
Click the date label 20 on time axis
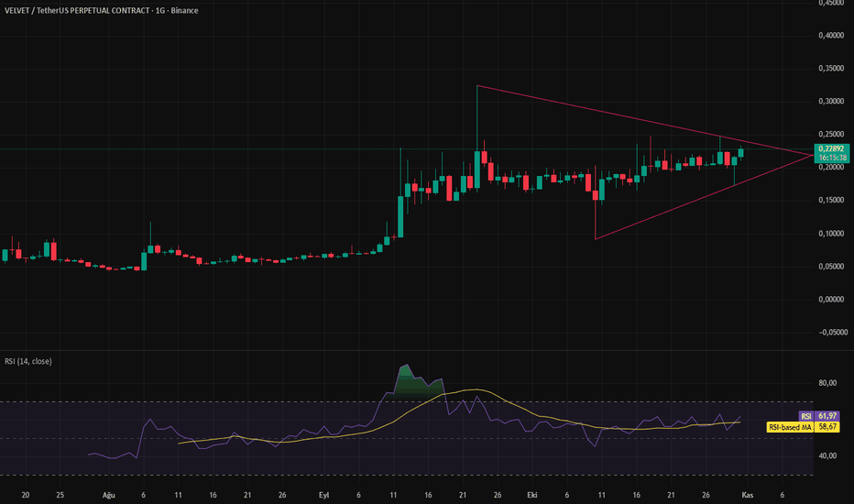26,495
